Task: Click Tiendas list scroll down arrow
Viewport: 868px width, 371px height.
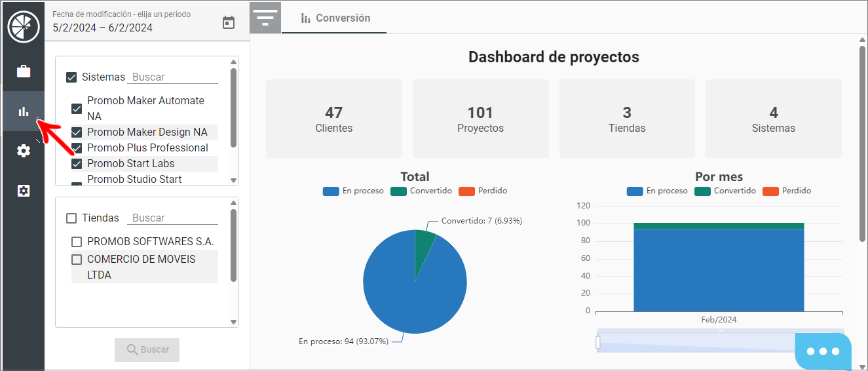Action: coord(234,322)
